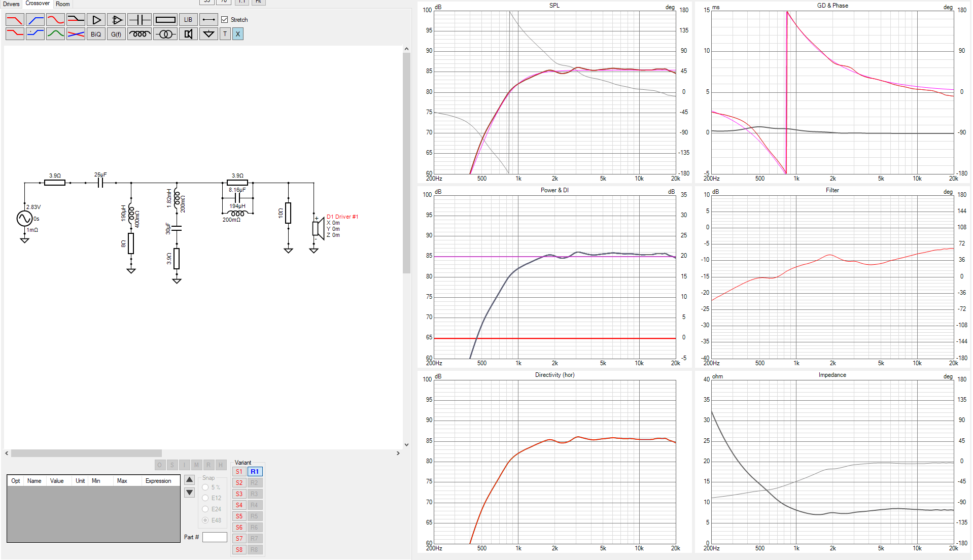Add a blue high-pass filter block
Screen dimensions: 973x560
click(35, 20)
